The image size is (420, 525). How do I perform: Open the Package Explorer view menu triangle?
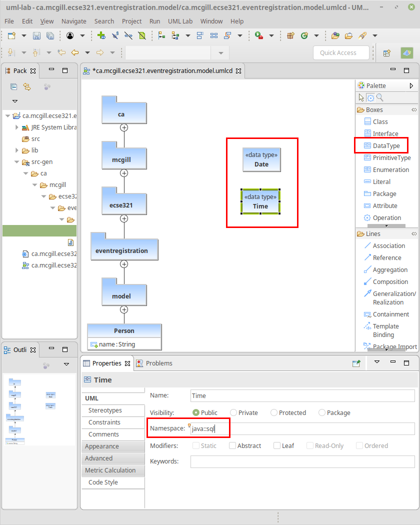pyautogui.click(x=14, y=101)
